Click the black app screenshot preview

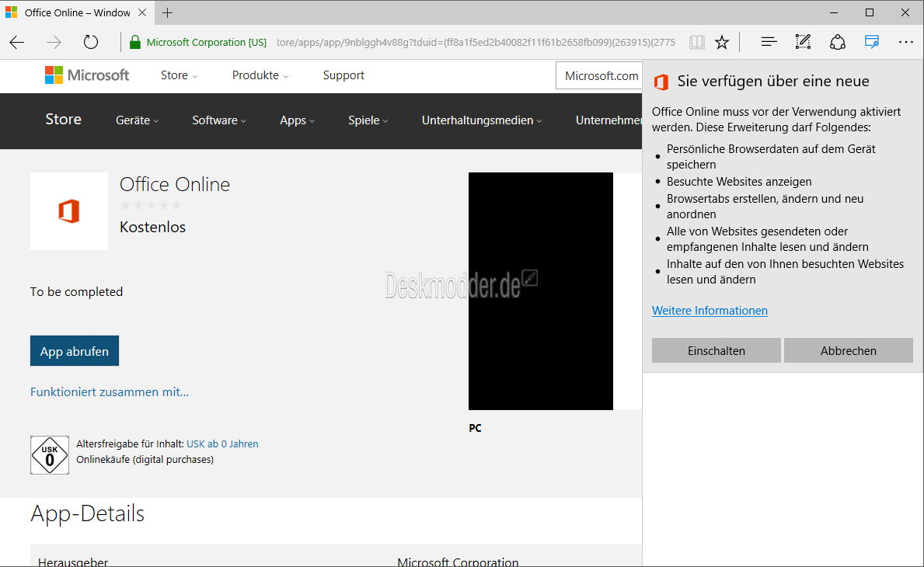540,290
